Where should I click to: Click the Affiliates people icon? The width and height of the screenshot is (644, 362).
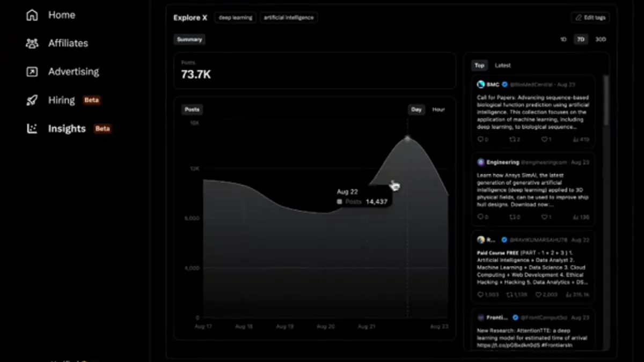pyautogui.click(x=32, y=43)
